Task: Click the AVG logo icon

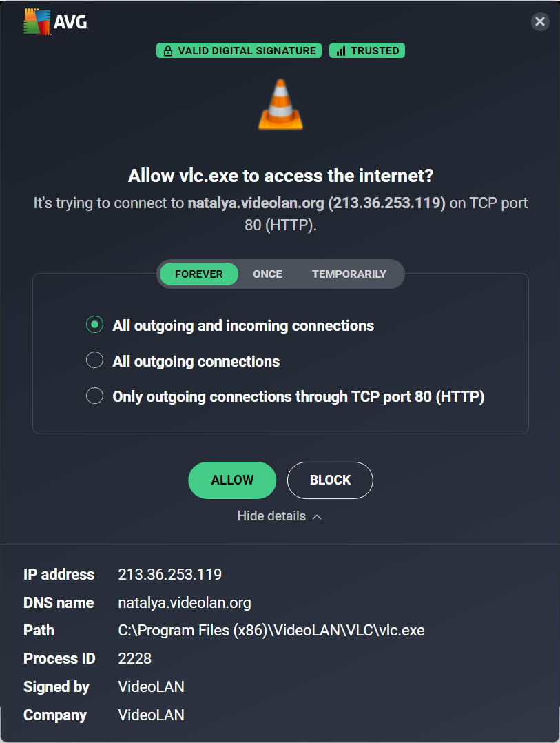Action: [37, 23]
